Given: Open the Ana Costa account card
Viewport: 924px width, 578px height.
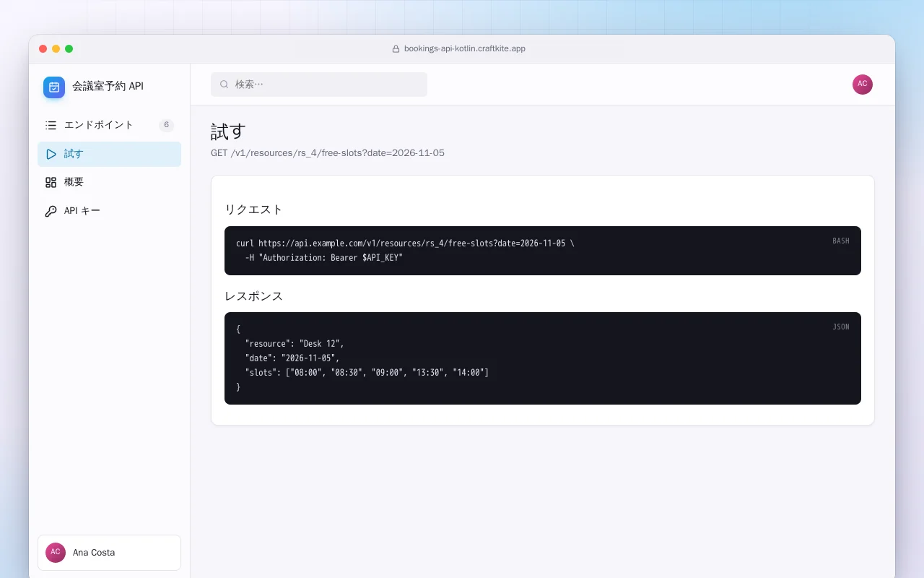Looking at the screenshot, I should pyautogui.click(x=110, y=553).
